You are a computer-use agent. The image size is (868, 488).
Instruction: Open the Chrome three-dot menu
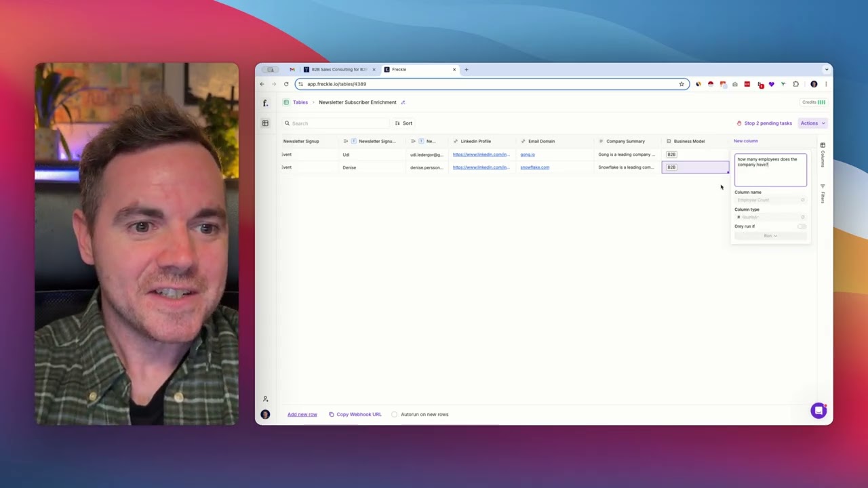coord(825,84)
